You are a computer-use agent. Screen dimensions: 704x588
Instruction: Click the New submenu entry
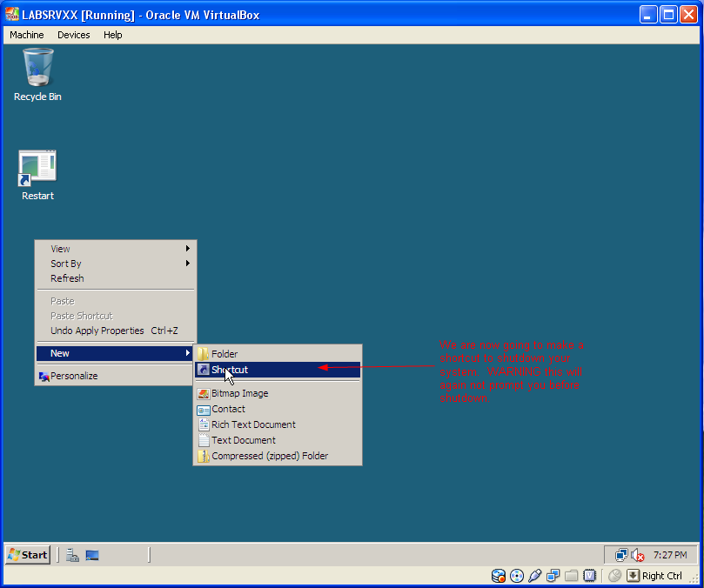click(x=116, y=353)
